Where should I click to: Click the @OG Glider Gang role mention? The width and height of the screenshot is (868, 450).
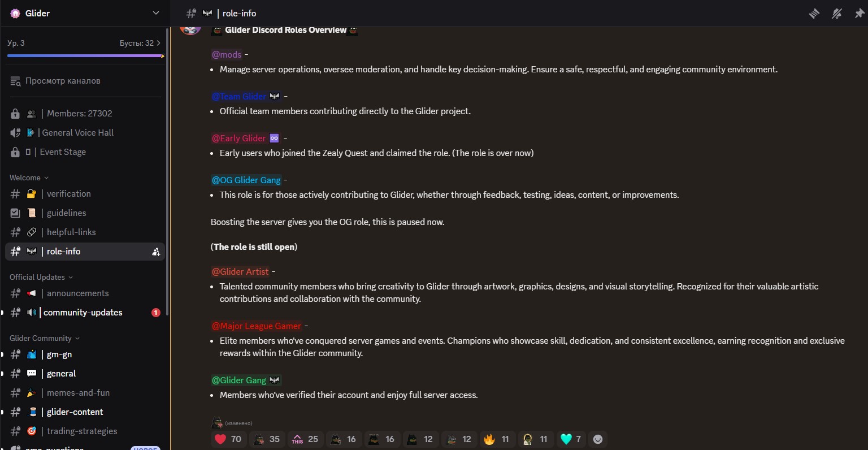point(246,180)
